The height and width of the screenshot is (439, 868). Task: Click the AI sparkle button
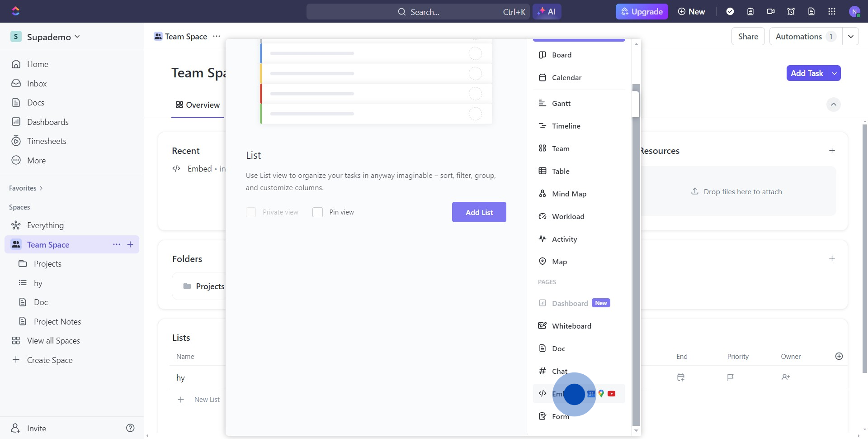click(x=547, y=12)
